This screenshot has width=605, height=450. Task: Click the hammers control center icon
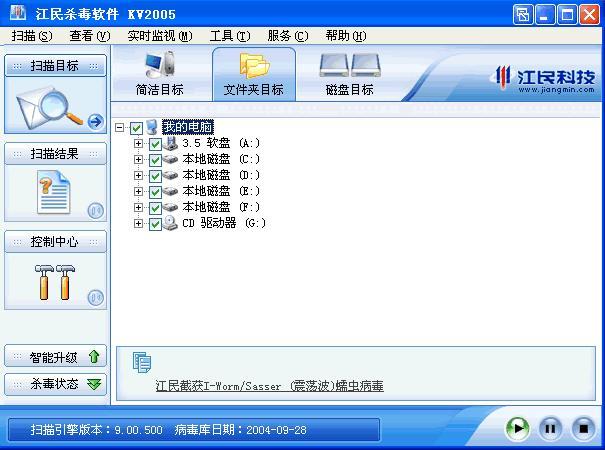pos(55,282)
